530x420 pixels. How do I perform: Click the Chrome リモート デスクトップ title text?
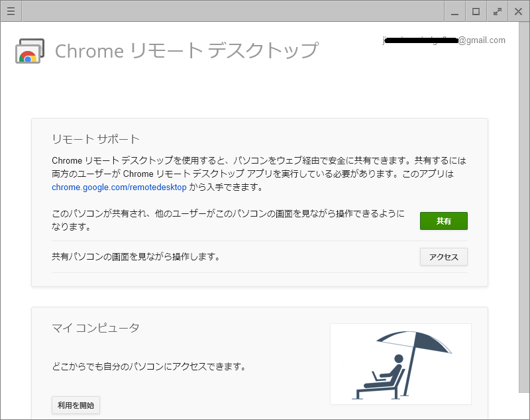[187, 51]
